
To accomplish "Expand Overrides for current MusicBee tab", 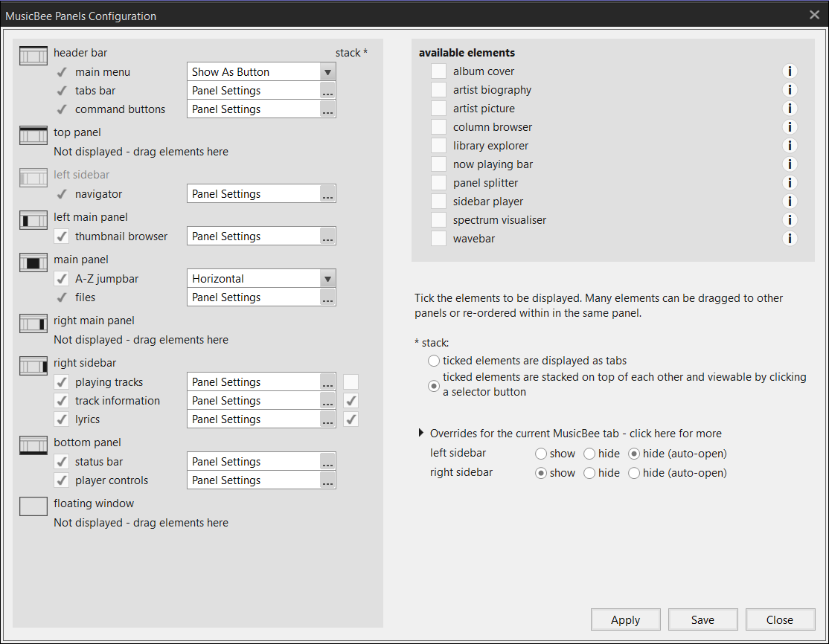I will pos(421,434).
